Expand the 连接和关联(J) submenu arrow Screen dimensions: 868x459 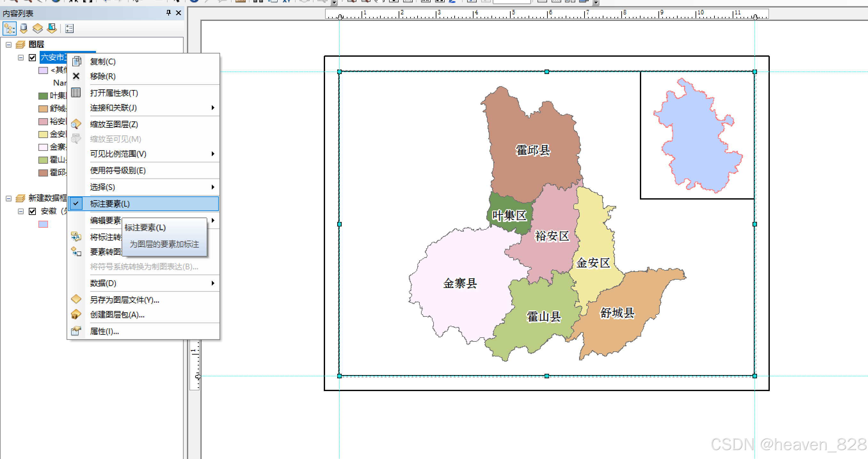point(213,108)
